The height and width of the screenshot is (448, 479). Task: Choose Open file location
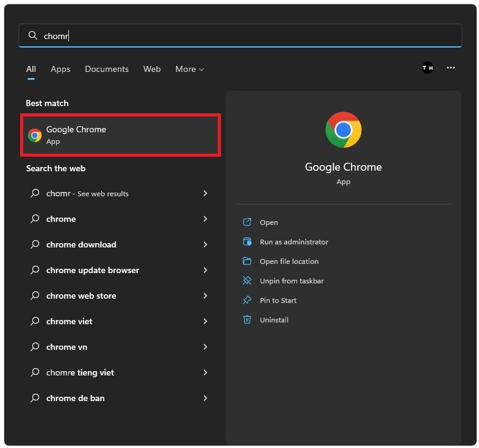point(289,261)
